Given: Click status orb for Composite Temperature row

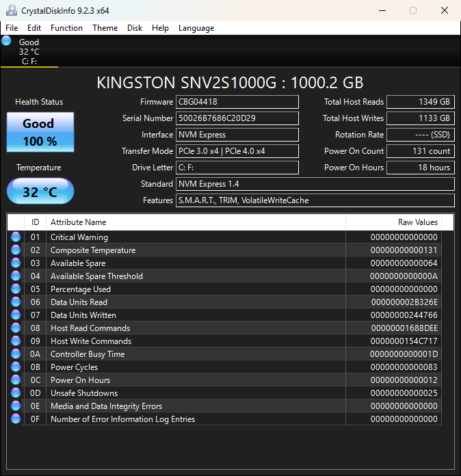Looking at the screenshot, I should pyautogui.click(x=16, y=250).
